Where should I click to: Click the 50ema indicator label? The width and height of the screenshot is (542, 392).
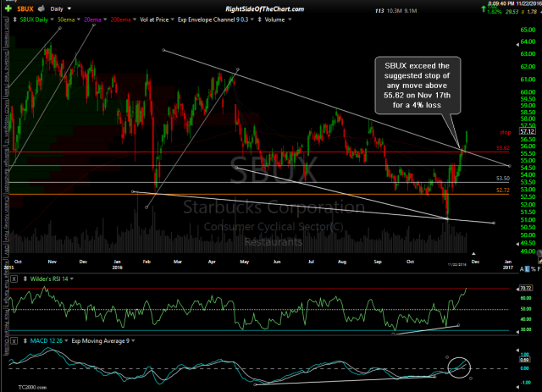coord(66,20)
